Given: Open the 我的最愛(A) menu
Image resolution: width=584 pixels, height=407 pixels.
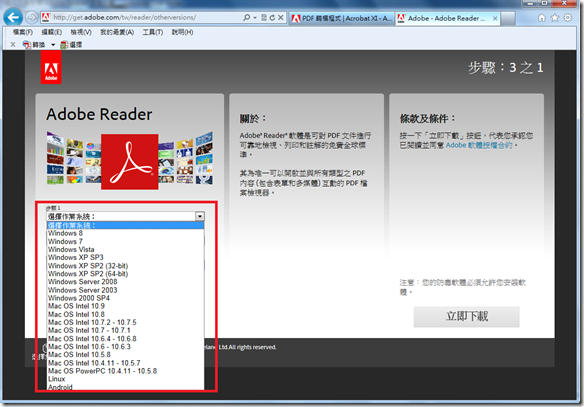Looking at the screenshot, I should [117, 32].
